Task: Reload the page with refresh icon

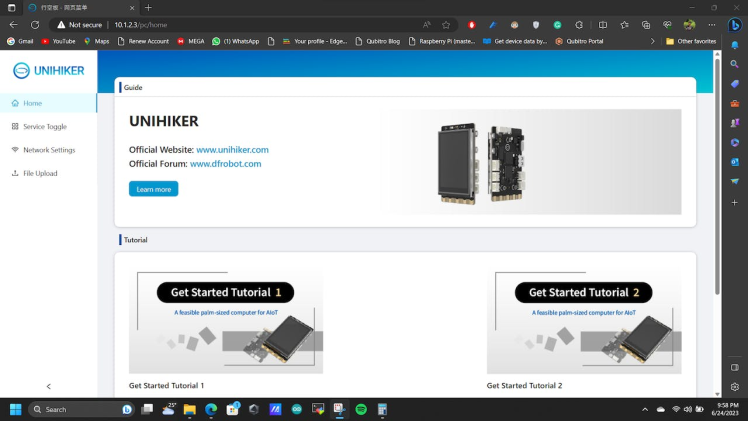Action: point(35,25)
